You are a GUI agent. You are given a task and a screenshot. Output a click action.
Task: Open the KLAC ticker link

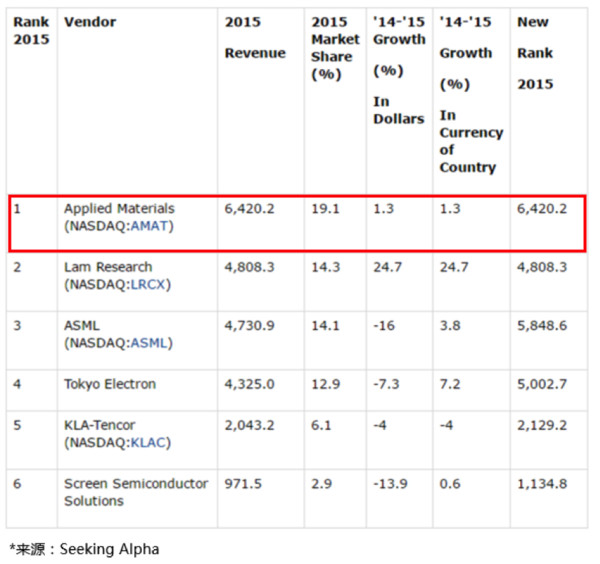148,443
